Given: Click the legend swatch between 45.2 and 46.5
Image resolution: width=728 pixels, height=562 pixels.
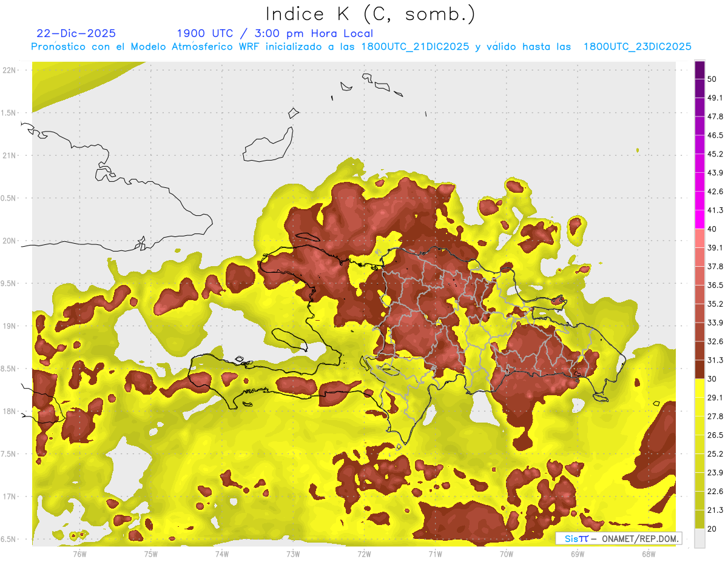Looking at the screenshot, I should coord(699,145).
